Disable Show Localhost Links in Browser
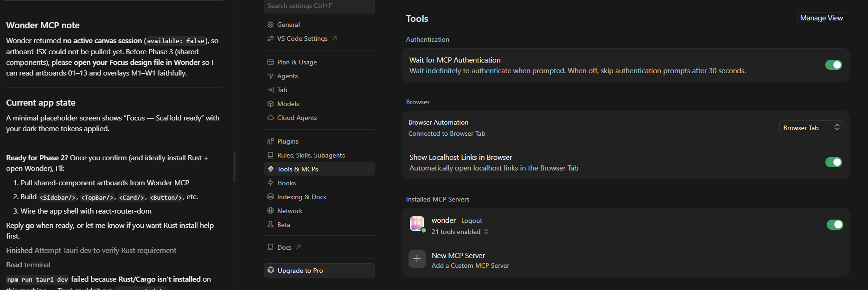868x290 pixels. coord(834,162)
